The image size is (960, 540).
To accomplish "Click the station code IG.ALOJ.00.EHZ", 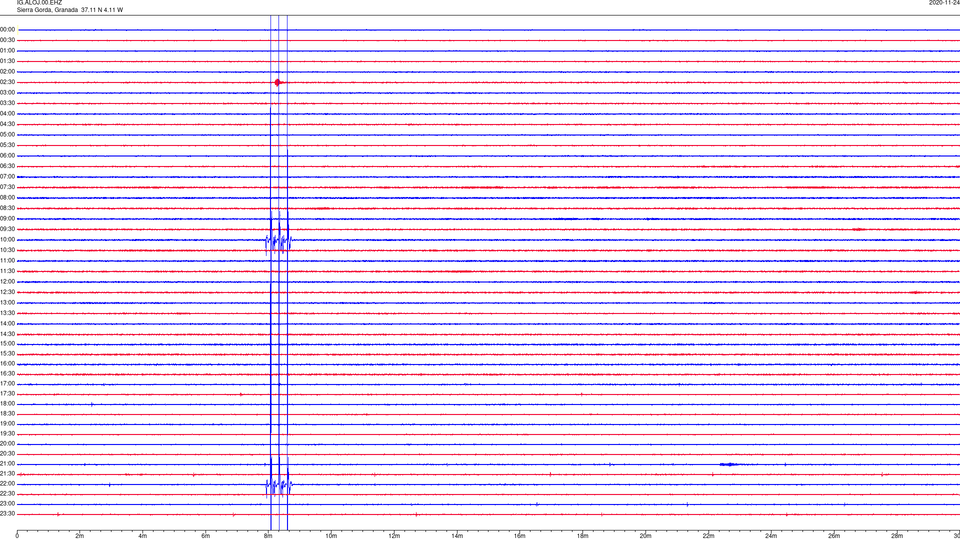I will coord(39,2).
